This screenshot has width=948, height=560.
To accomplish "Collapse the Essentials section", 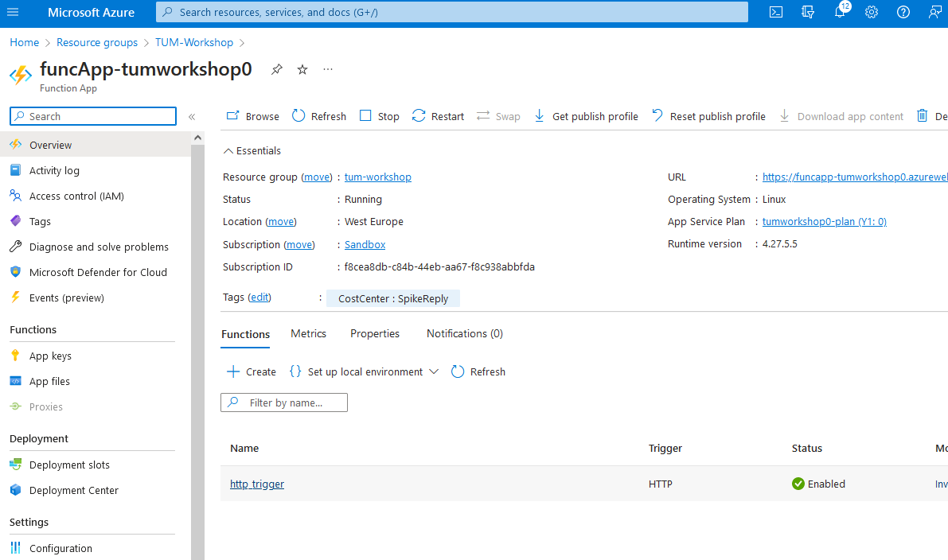I will pos(252,151).
